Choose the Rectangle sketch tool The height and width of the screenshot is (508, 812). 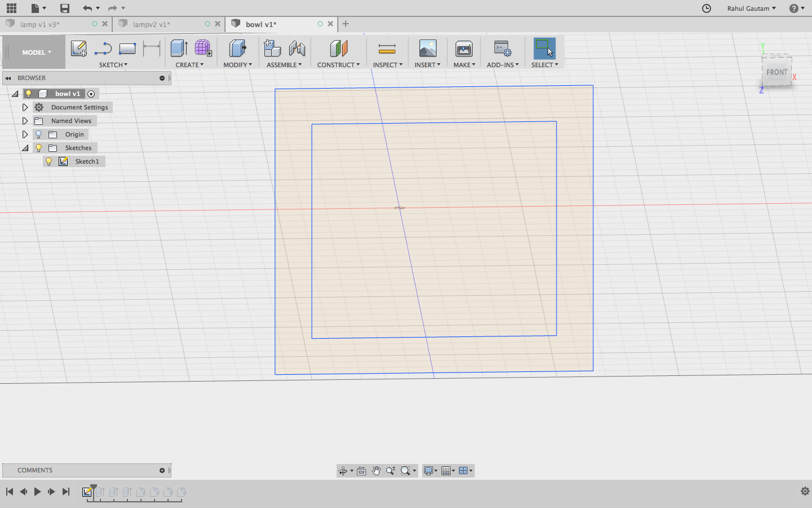coord(127,49)
